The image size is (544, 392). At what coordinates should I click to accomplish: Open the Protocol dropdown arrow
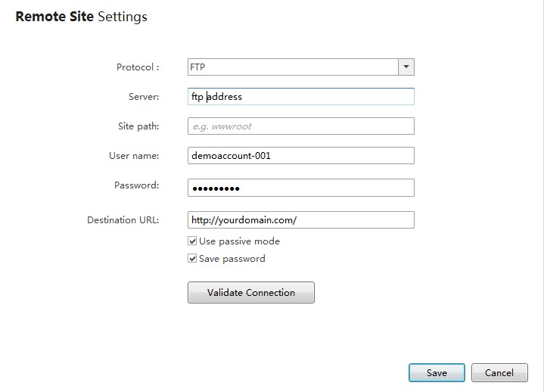[x=406, y=67]
